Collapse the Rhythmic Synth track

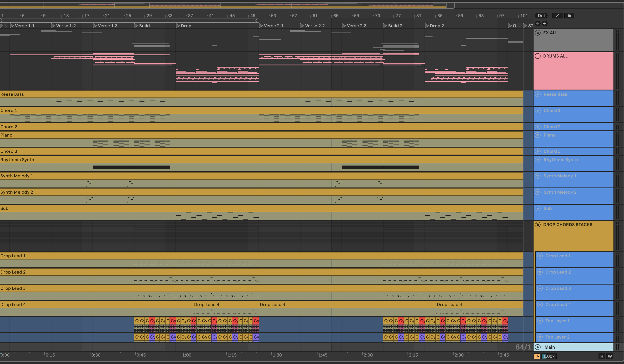(537, 159)
